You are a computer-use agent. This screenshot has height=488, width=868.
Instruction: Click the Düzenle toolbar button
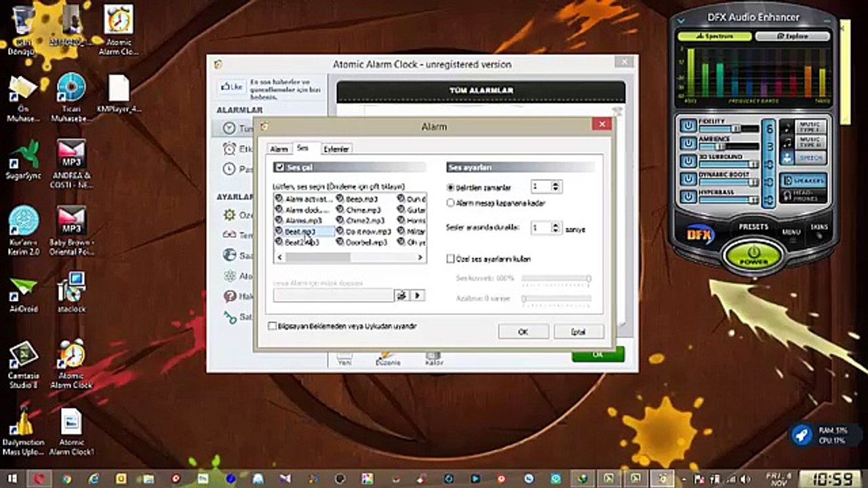coord(388,358)
